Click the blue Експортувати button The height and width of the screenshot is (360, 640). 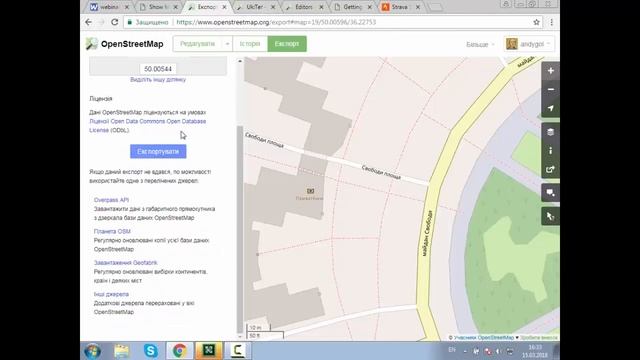pyautogui.click(x=158, y=151)
